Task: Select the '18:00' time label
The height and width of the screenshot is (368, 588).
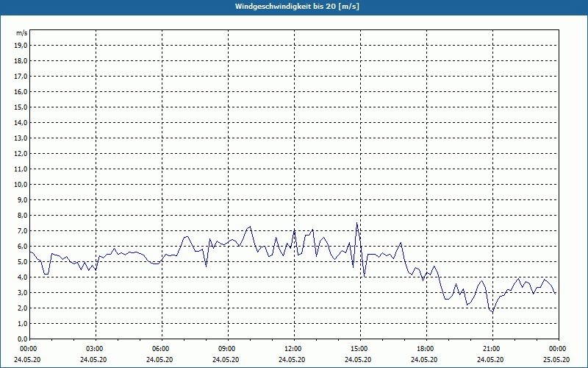Action: [x=425, y=349]
